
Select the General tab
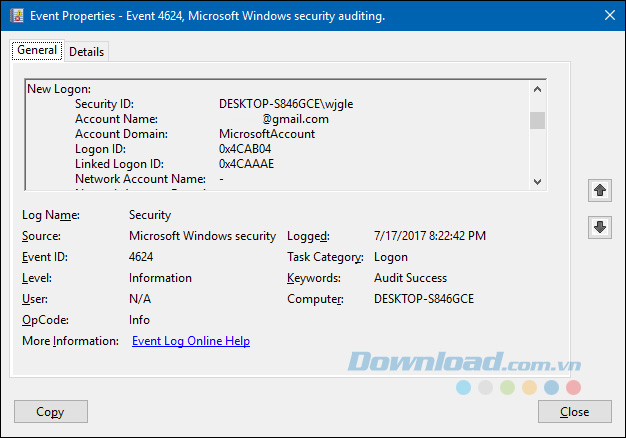pyautogui.click(x=37, y=51)
